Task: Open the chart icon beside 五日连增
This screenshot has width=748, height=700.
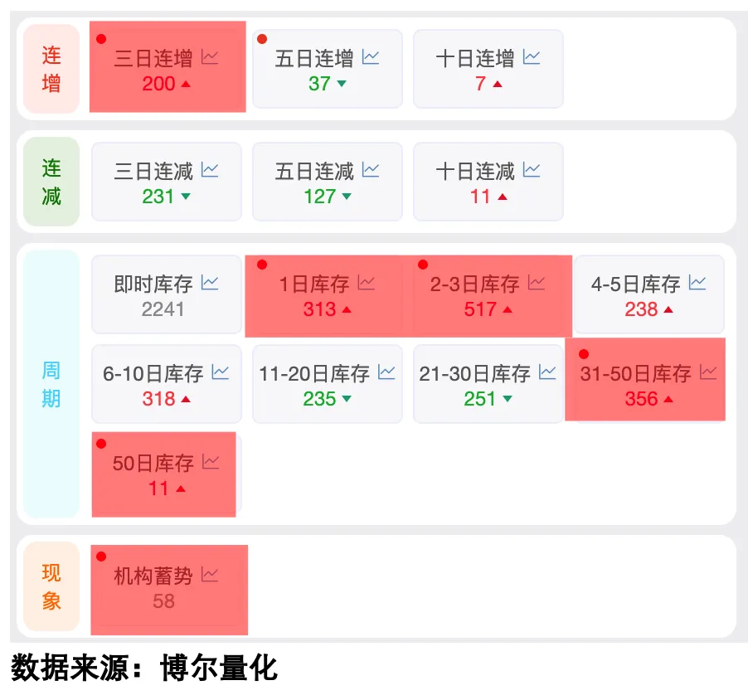Action: pos(371,57)
